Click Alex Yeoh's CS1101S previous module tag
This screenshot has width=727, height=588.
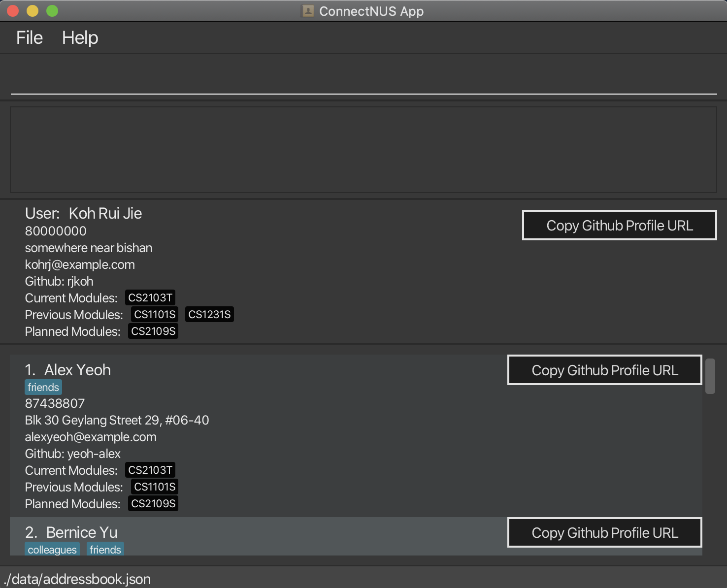tap(155, 487)
